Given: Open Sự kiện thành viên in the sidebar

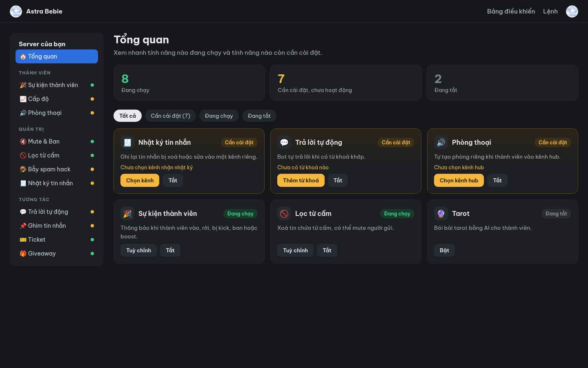Looking at the screenshot, I should pyautogui.click(x=57, y=85).
